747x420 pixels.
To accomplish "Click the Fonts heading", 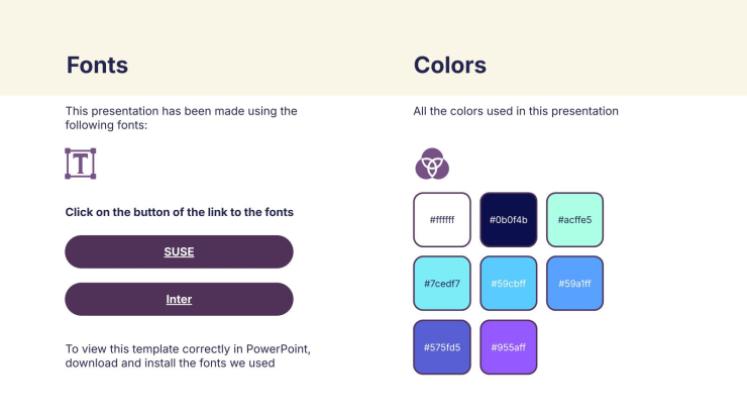I will 97,65.
